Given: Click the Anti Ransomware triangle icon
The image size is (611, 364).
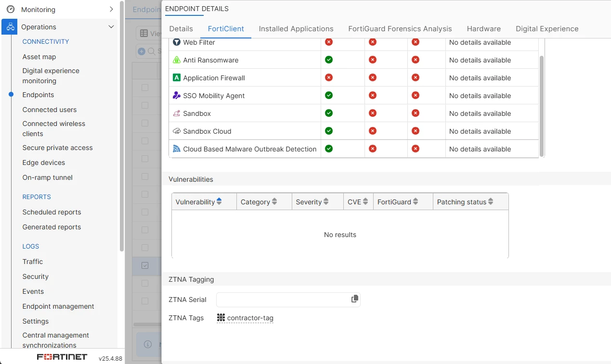Looking at the screenshot, I should coord(177,60).
